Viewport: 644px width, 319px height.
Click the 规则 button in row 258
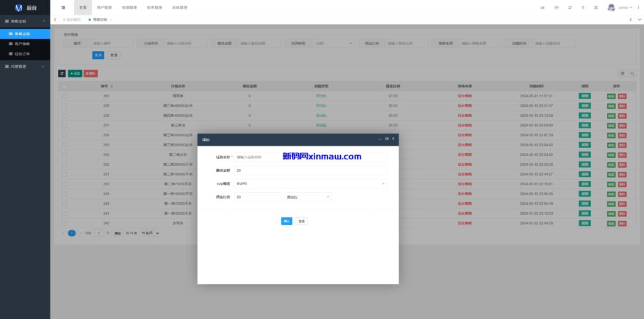pyautogui.click(x=585, y=116)
